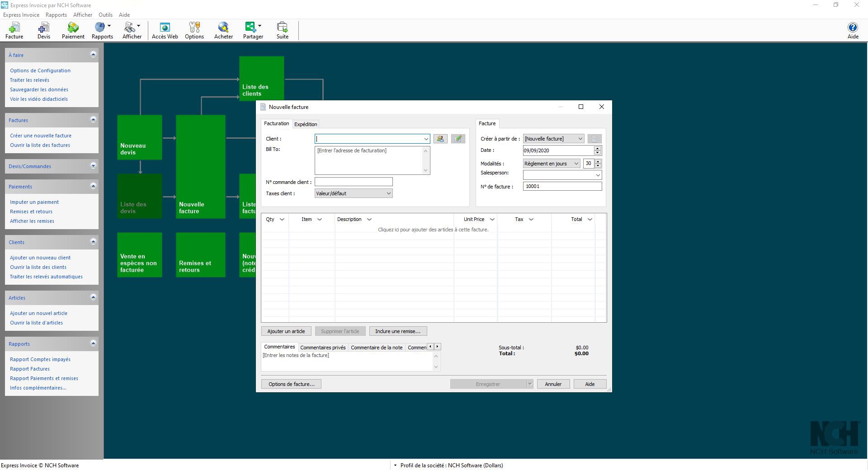Open the Aide menu in menu bar

pyautogui.click(x=124, y=15)
